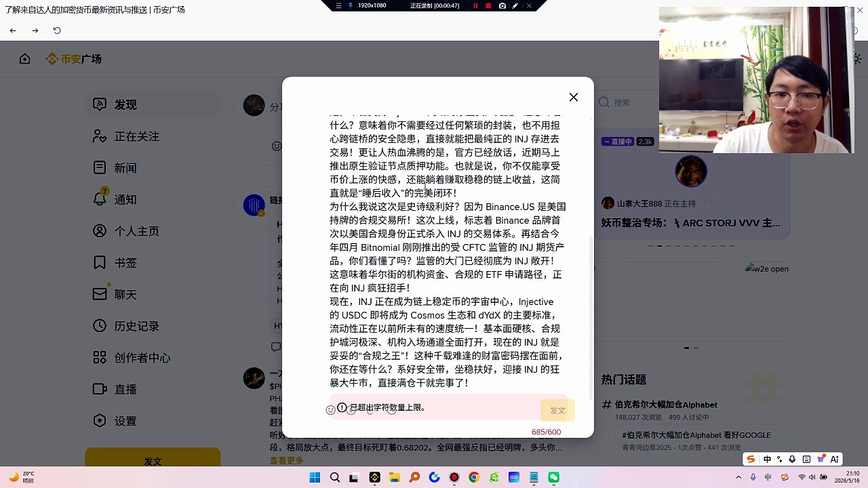Click yellow 发文 button in sidebar
This screenshot has width=868, height=488.
[153, 457]
